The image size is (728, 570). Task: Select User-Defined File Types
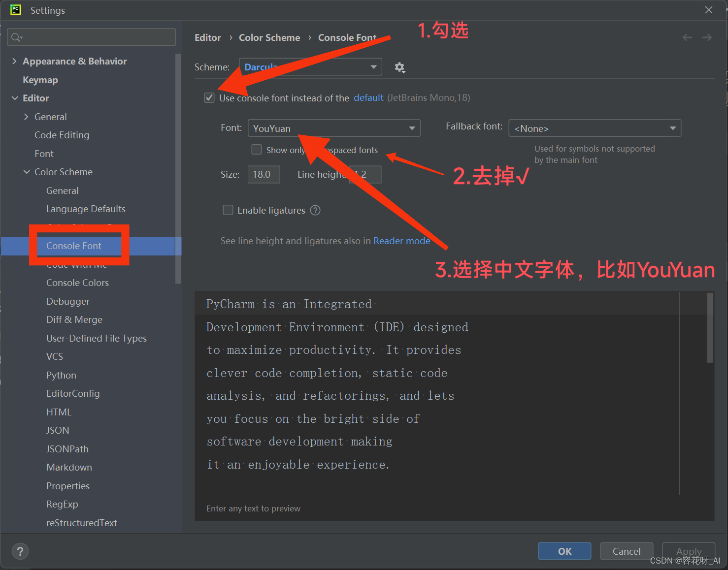[97, 338]
